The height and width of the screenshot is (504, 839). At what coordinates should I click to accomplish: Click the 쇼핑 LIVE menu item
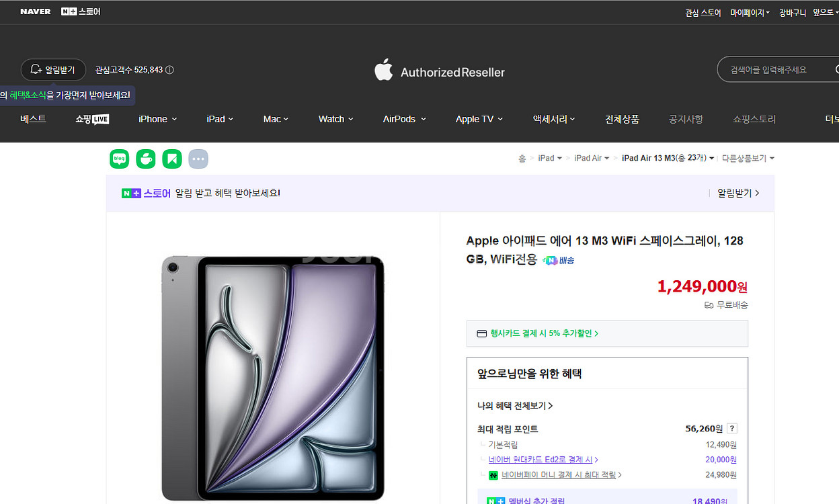tap(92, 119)
